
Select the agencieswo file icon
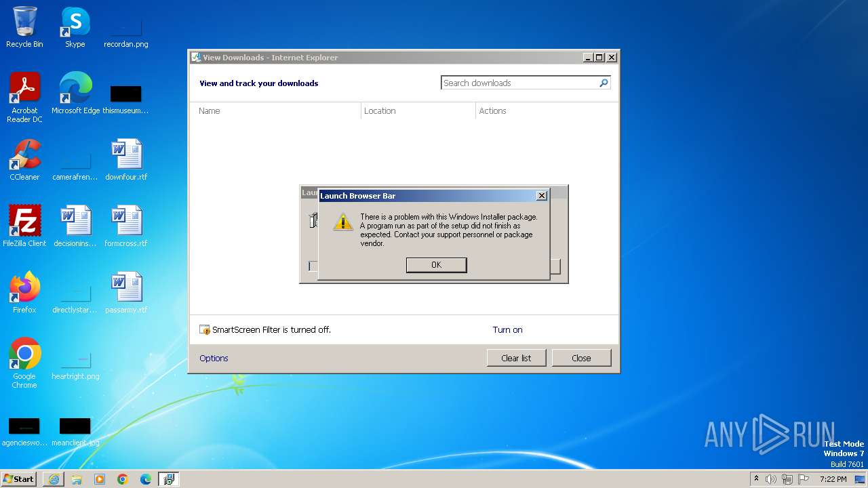tap(24, 432)
